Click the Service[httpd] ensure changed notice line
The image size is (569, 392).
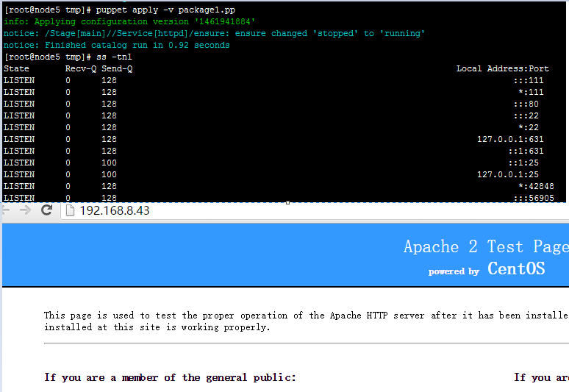pyautogui.click(x=214, y=33)
